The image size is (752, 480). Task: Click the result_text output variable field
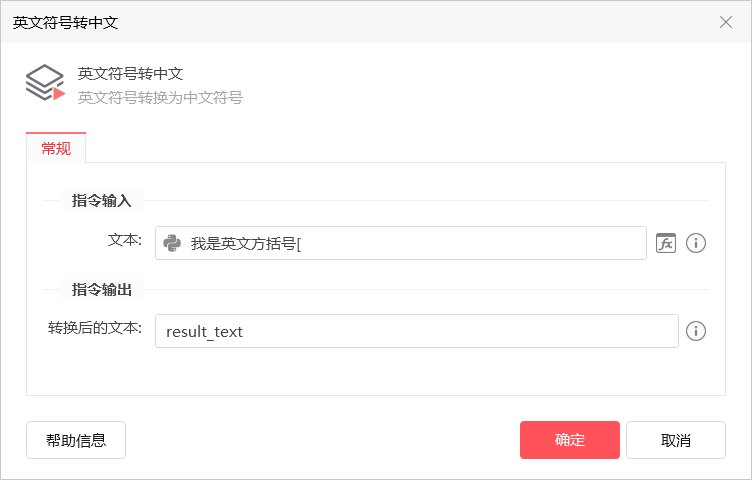[x=416, y=331]
